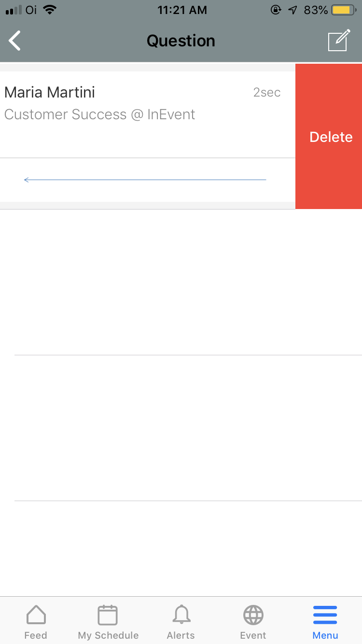Select Maria Martini name in question

pyautogui.click(x=50, y=92)
